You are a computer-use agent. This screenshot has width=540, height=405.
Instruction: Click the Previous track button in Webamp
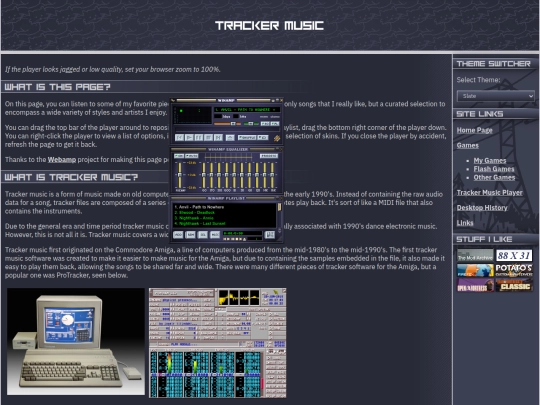click(179, 137)
